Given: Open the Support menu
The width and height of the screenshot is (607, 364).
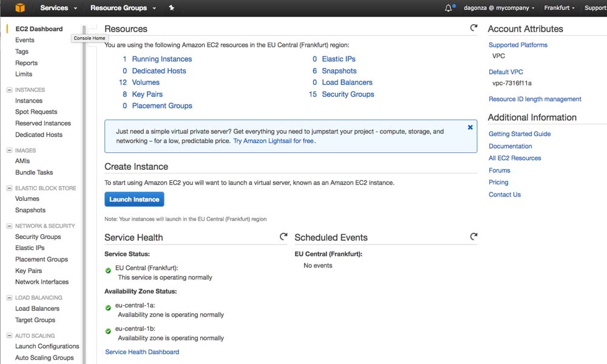Looking at the screenshot, I should point(595,8).
